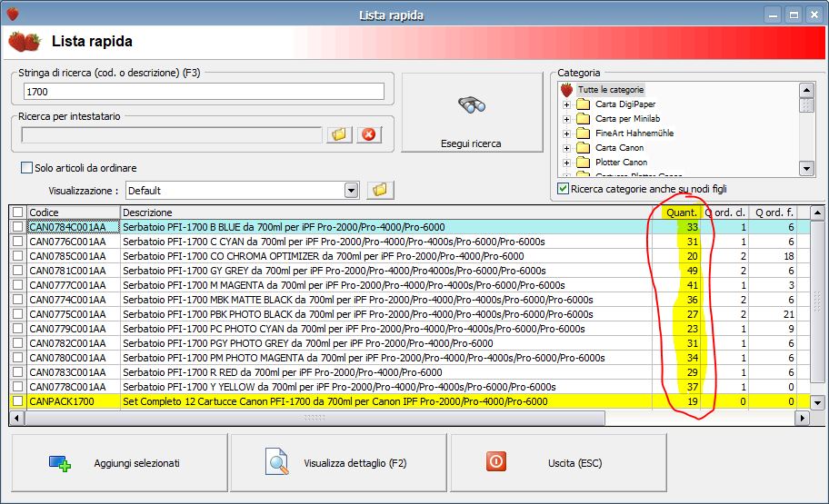Select row Serbatoio PFI-1700 Y YELLOW

pyautogui.click(x=410, y=387)
